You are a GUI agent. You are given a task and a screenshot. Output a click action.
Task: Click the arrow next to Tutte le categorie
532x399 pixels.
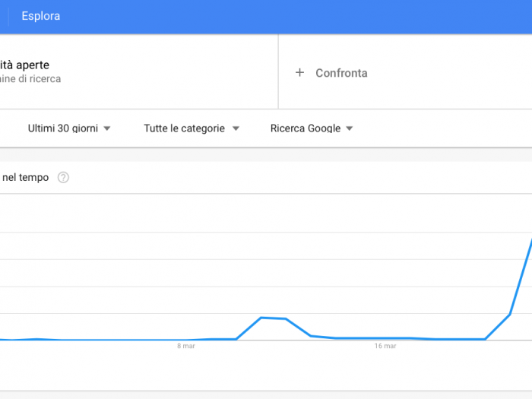pyautogui.click(x=236, y=128)
